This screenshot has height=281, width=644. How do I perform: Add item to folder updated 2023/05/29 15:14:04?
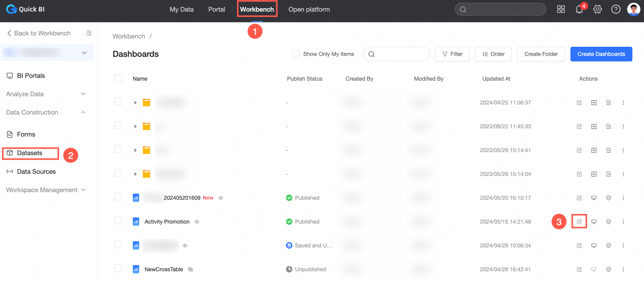594,174
